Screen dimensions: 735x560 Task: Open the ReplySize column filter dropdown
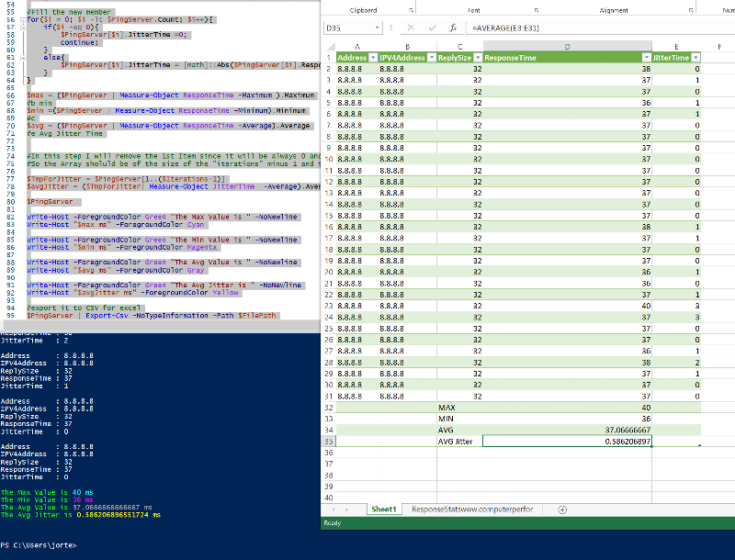[x=478, y=57]
